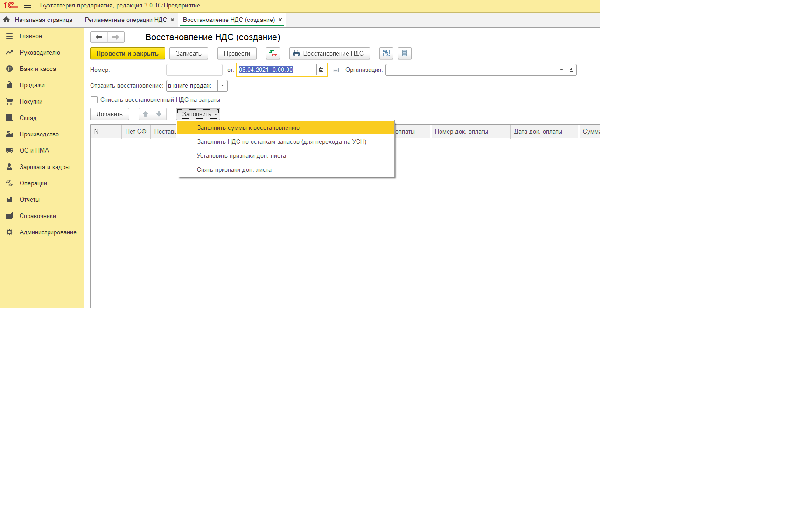Click the Номер input field
The image size is (812, 521).
click(194, 70)
